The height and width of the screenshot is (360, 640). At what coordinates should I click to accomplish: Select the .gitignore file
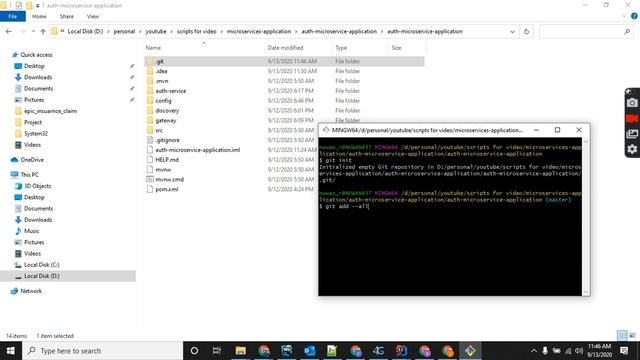point(167,140)
